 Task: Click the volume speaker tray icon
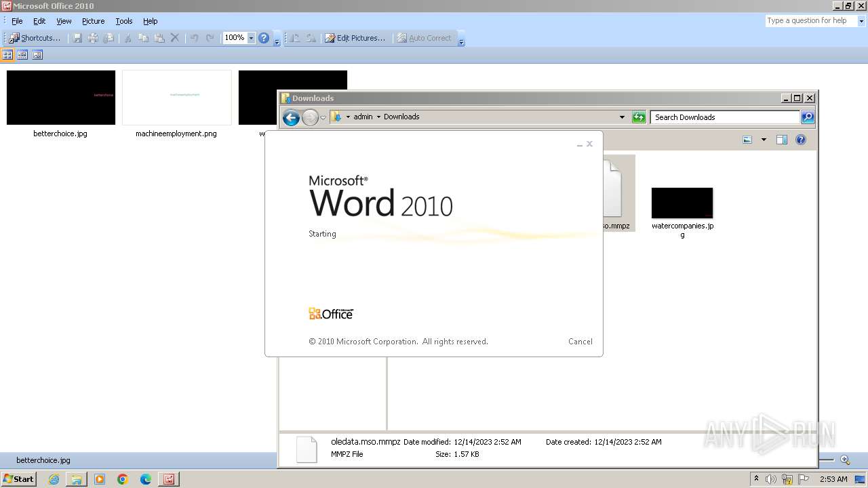coord(771,479)
